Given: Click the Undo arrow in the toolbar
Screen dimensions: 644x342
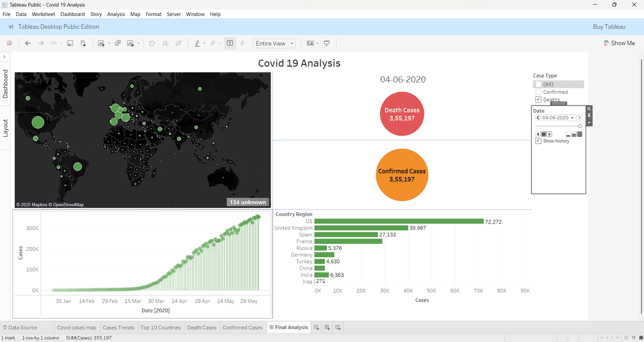Looking at the screenshot, I should tap(28, 43).
